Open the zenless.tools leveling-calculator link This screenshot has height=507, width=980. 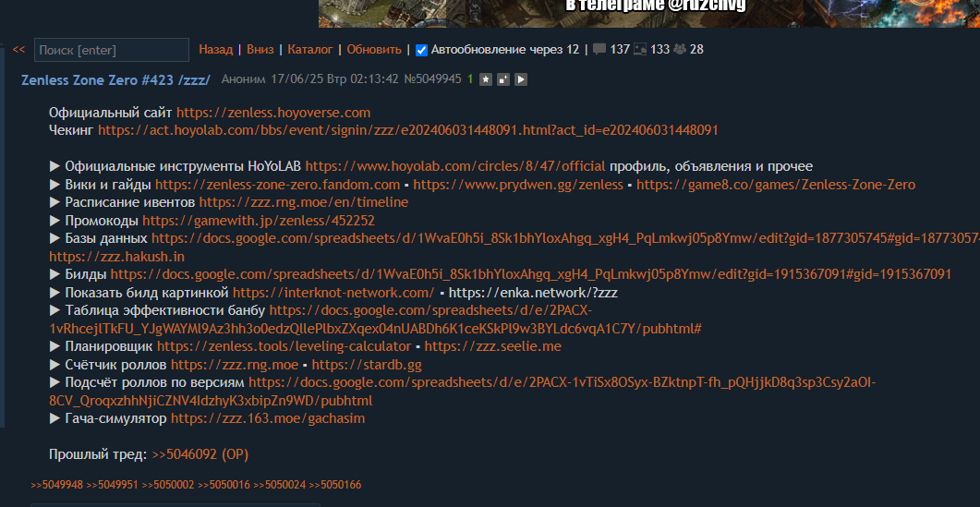pyautogui.click(x=284, y=345)
